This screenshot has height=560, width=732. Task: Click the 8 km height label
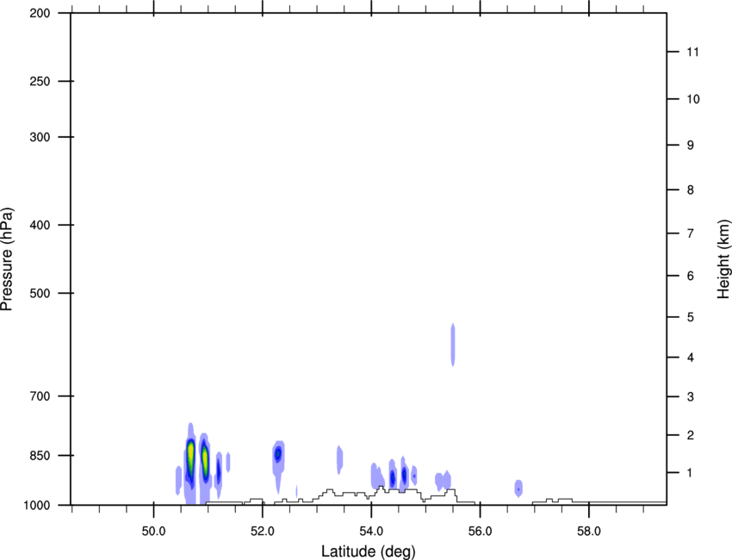[x=691, y=190]
